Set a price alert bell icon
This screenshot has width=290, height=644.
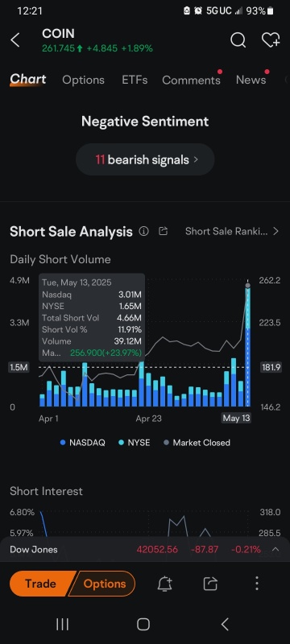pos(164,584)
